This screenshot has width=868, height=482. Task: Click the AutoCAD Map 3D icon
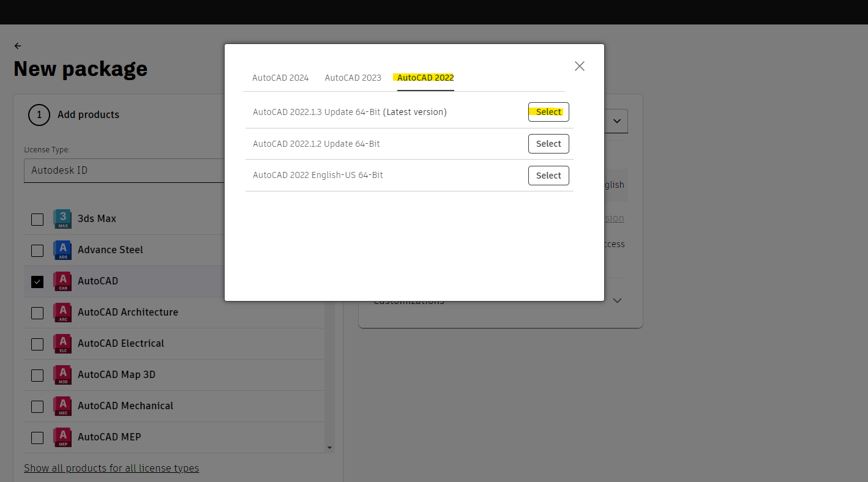62,374
